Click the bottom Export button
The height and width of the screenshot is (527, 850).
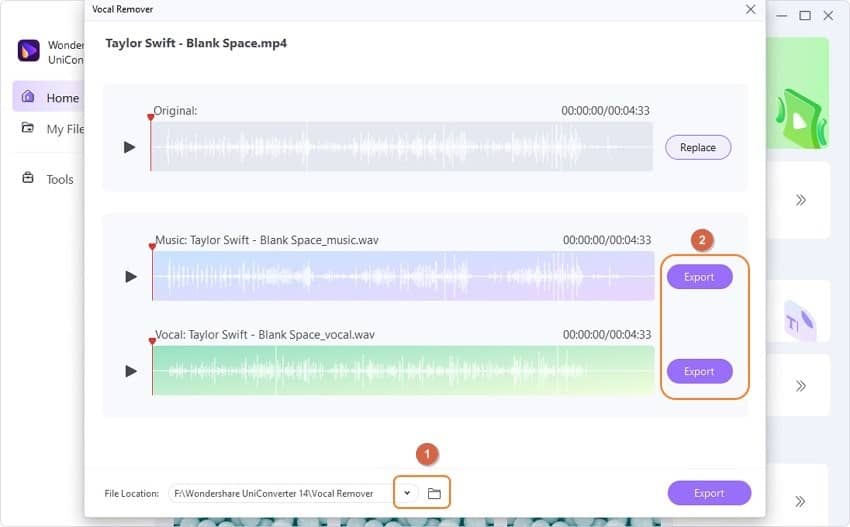(x=709, y=493)
